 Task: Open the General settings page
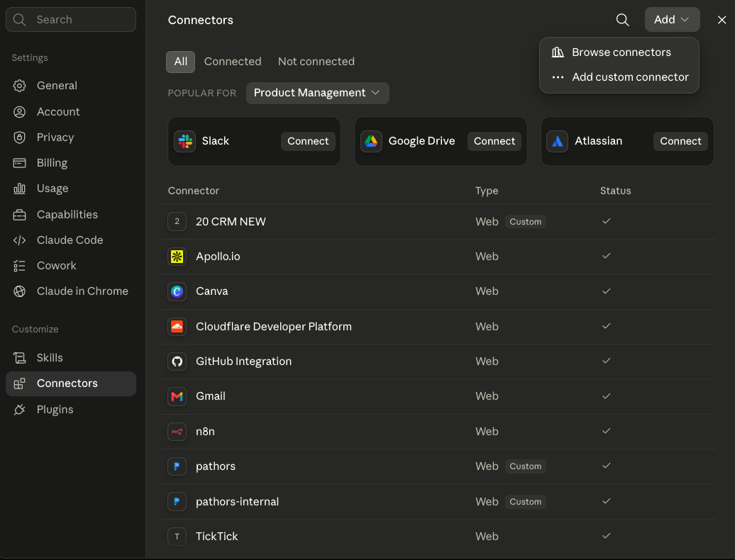point(71,86)
